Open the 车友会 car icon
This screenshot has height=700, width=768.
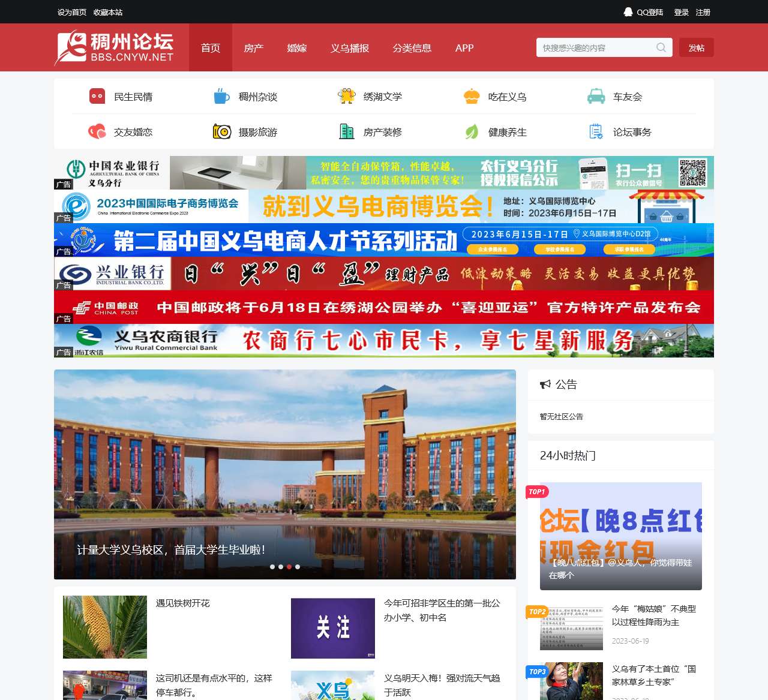coord(596,97)
